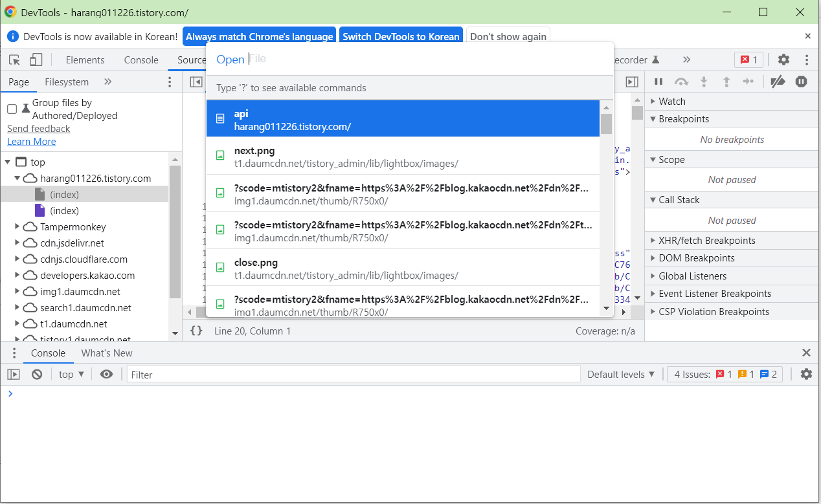Expand img1.daumcdn.net tree node
The height and width of the screenshot is (504, 821).
(x=17, y=292)
